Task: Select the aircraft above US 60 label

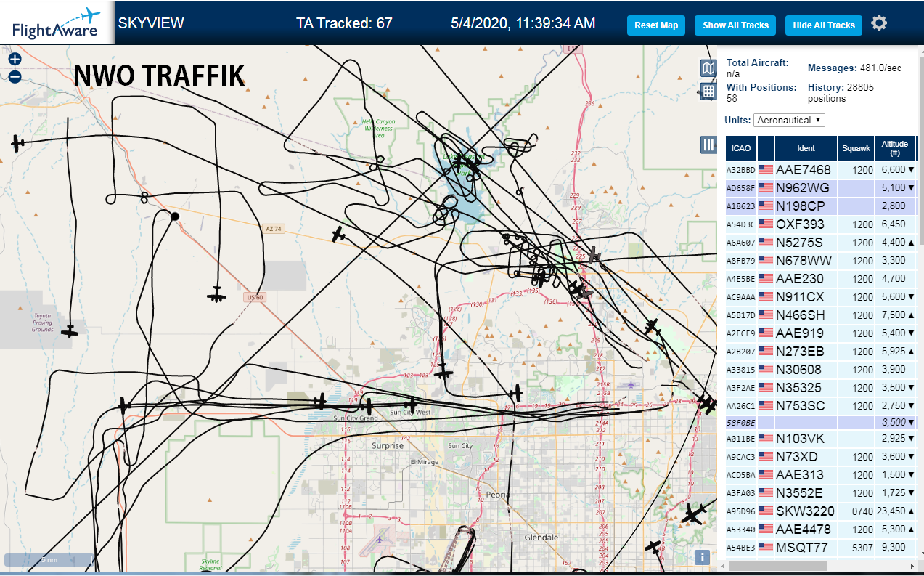Action: tap(216, 295)
